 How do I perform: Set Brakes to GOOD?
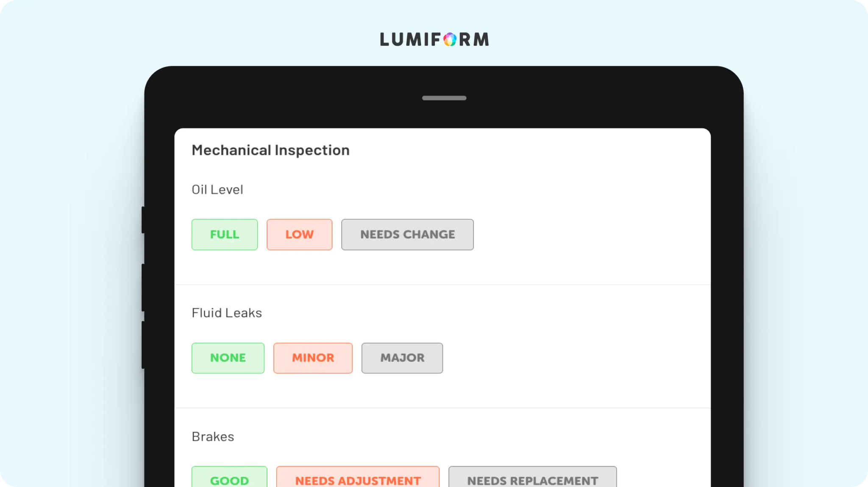click(229, 477)
